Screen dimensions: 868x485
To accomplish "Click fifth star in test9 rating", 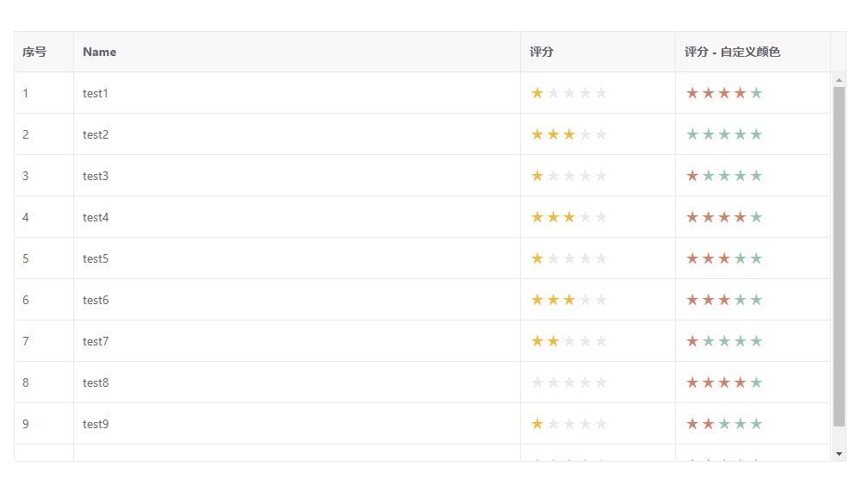I will (x=601, y=424).
